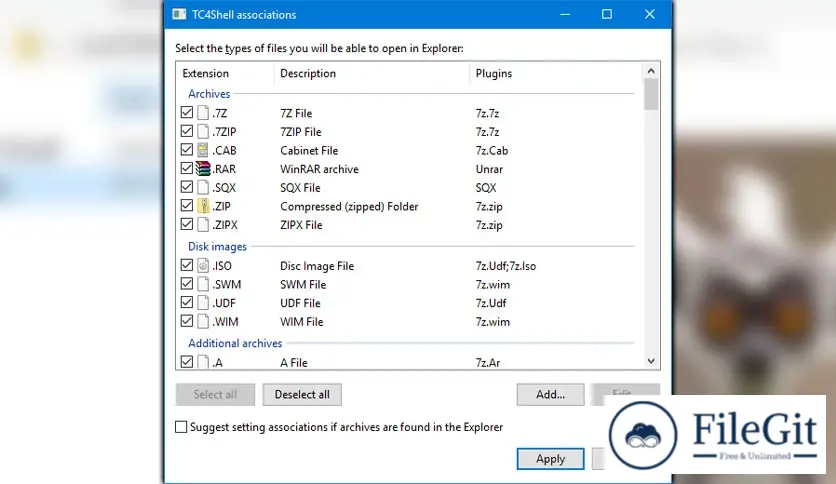Click the disc image icon for .ISO

click(x=203, y=265)
